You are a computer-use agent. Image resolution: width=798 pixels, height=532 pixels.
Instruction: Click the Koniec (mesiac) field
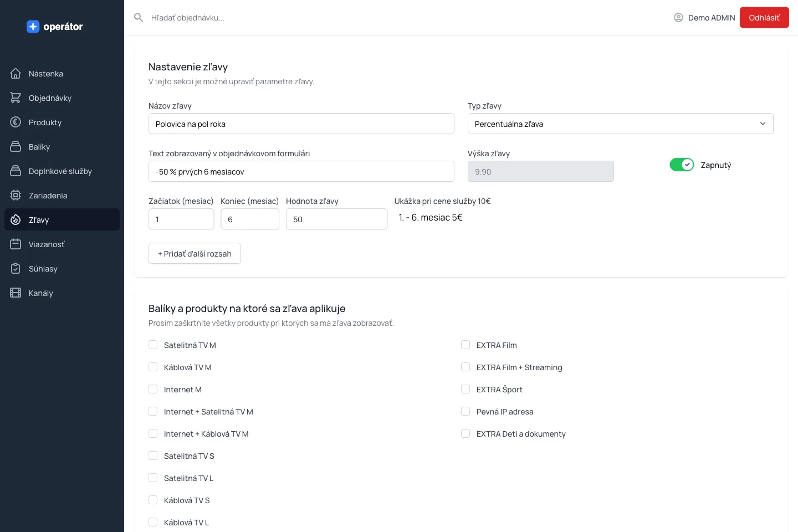pos(250,219)
